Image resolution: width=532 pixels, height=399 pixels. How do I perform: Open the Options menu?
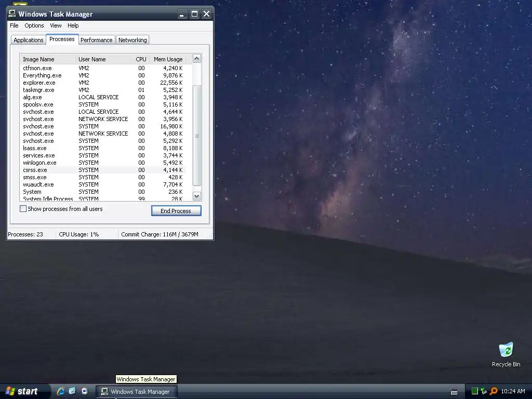[34, 25]
